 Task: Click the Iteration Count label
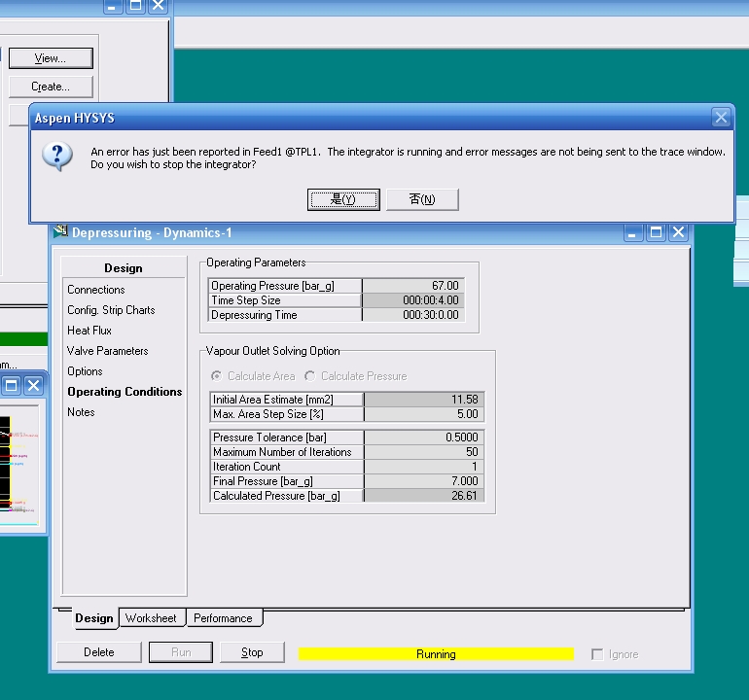click(247, 467)
